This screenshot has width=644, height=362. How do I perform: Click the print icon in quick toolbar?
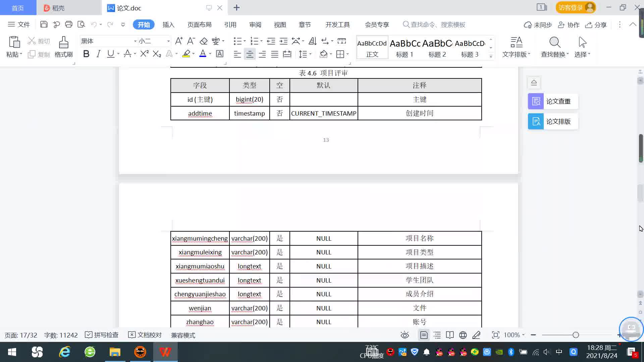click(x=69, y=24)
